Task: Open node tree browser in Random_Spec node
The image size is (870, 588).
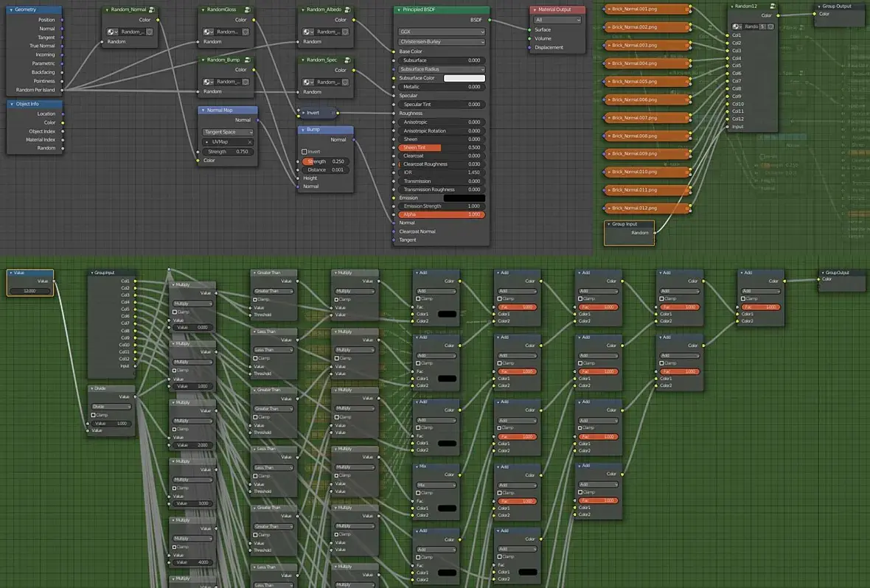Action: click(308, 82)
